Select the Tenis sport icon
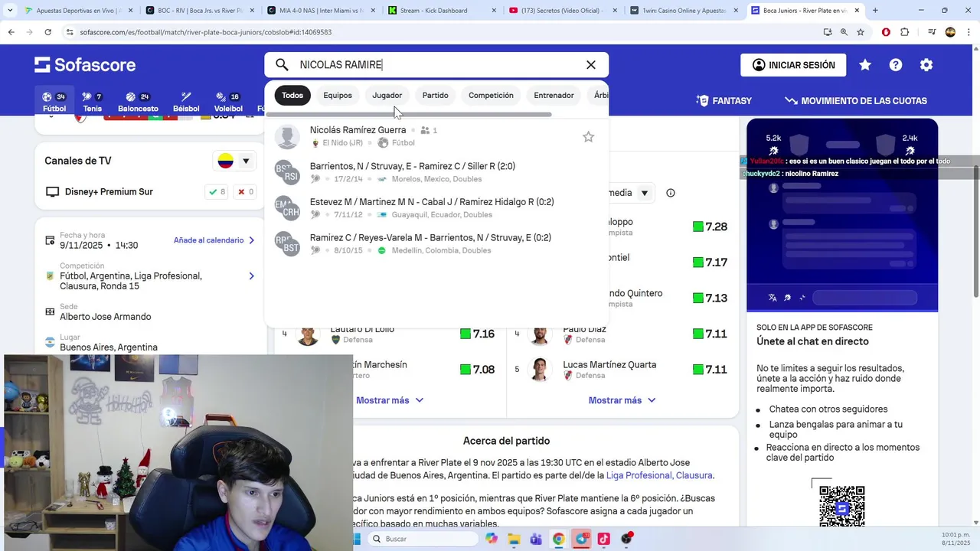 pos(93,102)
